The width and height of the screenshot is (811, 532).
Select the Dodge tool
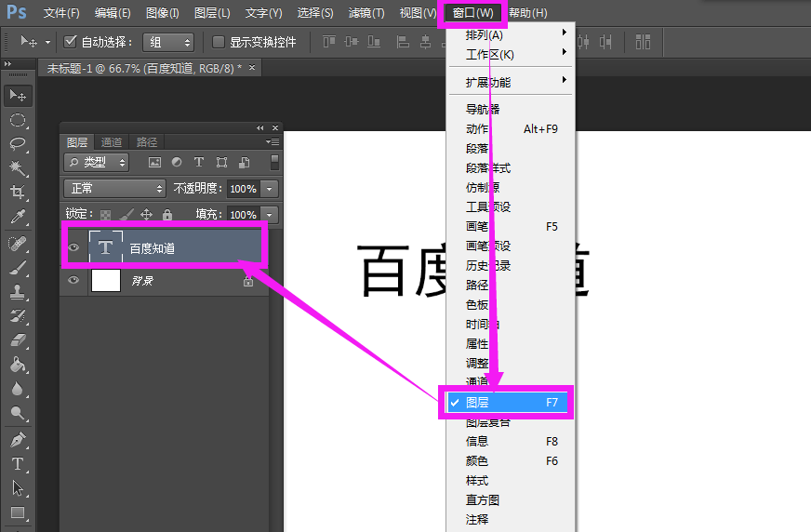click(18, 413)
